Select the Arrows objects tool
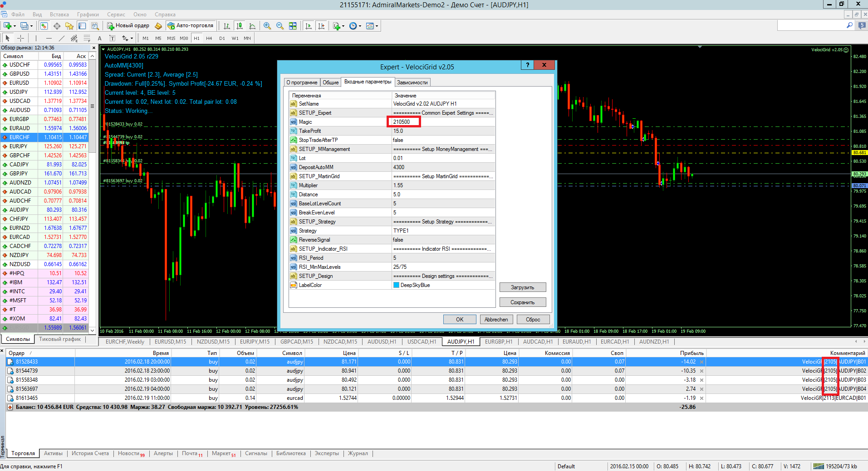Image resolution: width=868 pixels, height=471 pixels. tap(125, 38)
